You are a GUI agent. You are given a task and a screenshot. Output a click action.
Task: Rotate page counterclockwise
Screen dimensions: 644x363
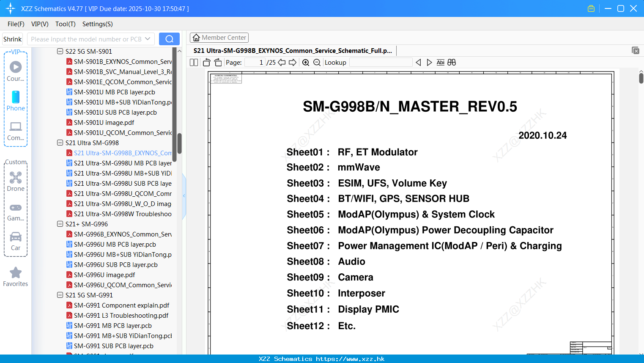pos(207,63)
